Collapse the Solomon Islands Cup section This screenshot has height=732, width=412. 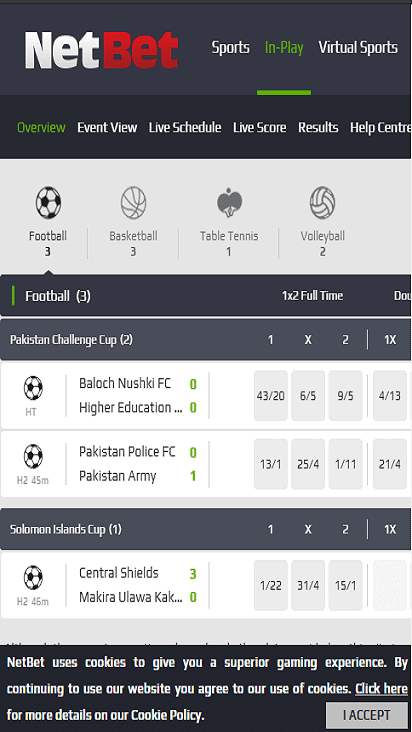pyautogui.click(x=206, y=529)
